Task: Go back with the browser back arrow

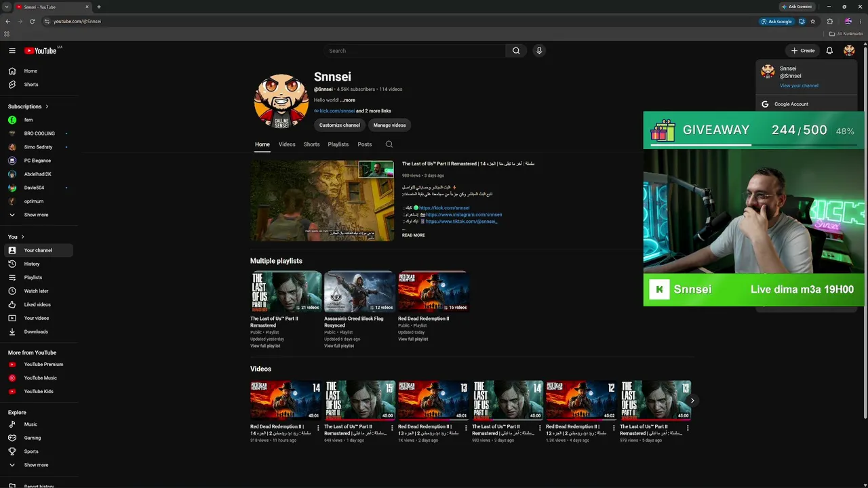Action: pyautogui.click(x=7, y=21)
